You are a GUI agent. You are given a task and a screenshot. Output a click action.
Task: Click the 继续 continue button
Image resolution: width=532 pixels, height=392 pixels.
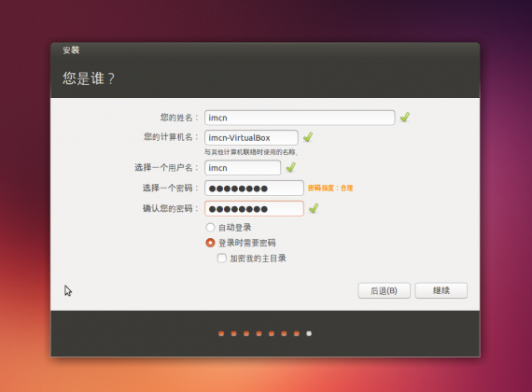point(441,290)
